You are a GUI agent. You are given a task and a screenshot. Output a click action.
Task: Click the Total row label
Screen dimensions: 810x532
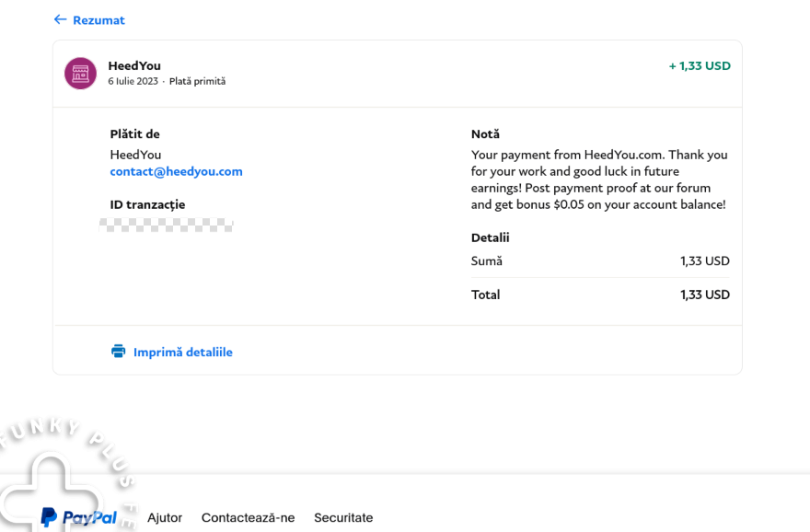[486, 295]
